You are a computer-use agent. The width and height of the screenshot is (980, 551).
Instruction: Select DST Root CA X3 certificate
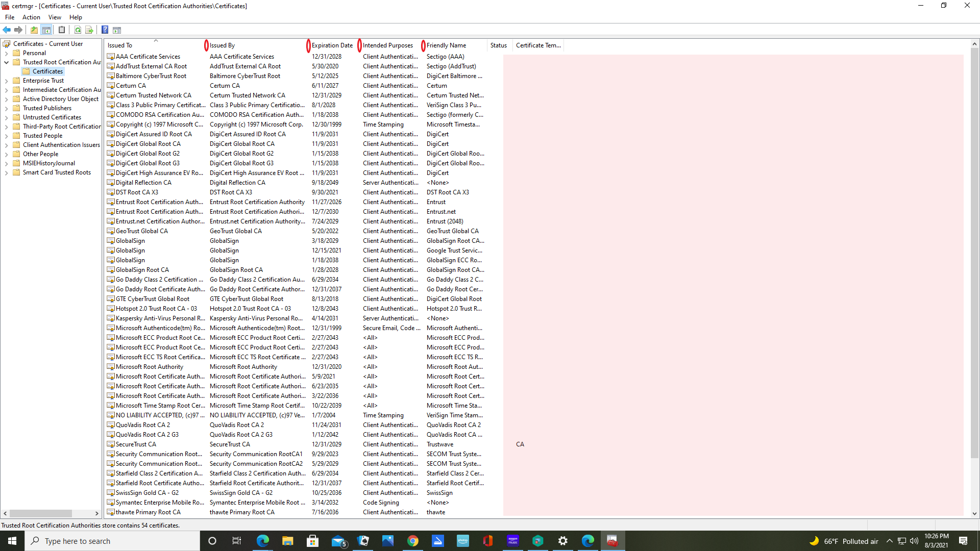coord(137,192)
